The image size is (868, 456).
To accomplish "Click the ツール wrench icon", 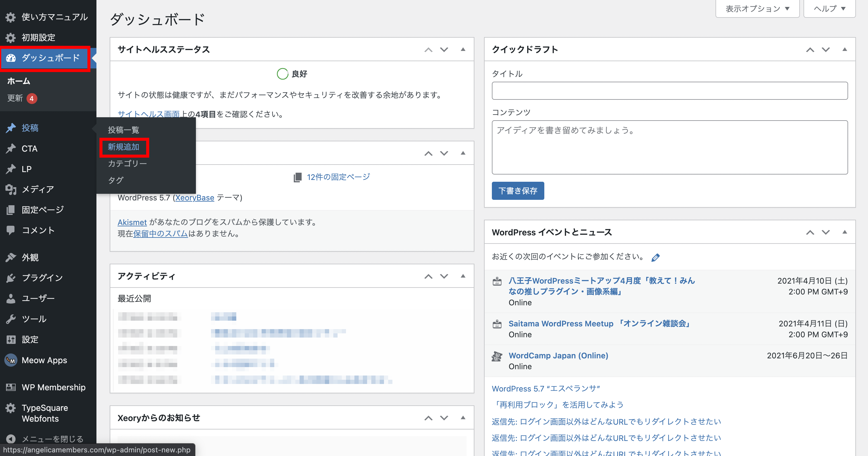I will point(11,319).
